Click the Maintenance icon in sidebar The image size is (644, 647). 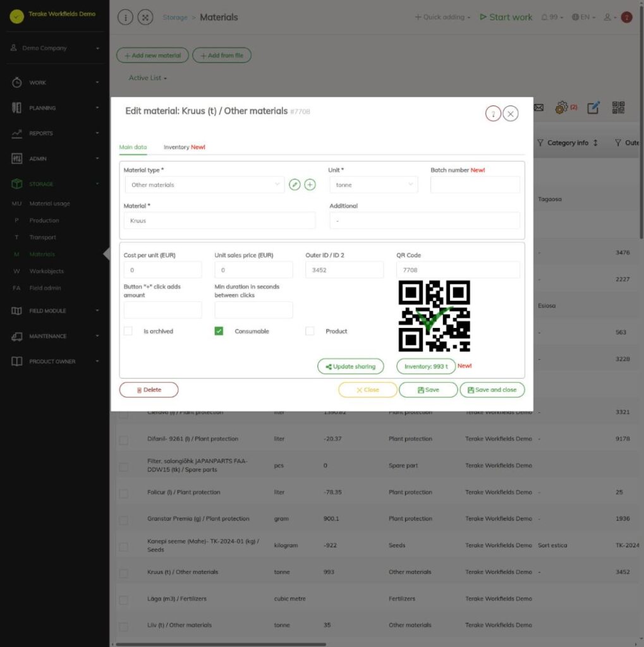16,336
